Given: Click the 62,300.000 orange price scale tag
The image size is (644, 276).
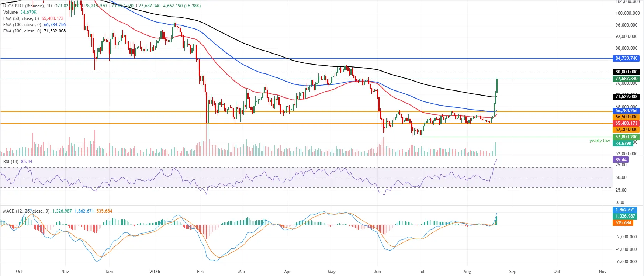Looking at the screenshot, I should click(626, 130).
